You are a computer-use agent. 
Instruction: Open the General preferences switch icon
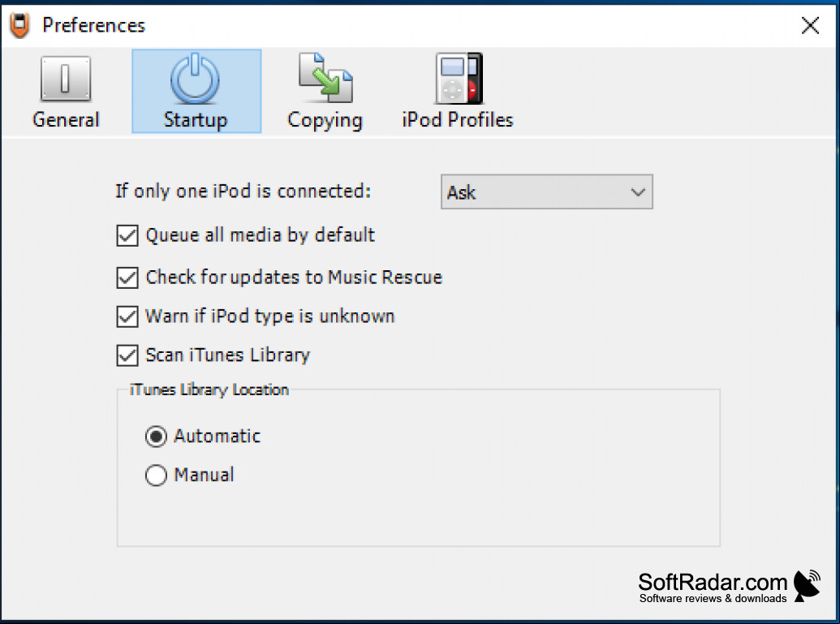coord(66,79)
